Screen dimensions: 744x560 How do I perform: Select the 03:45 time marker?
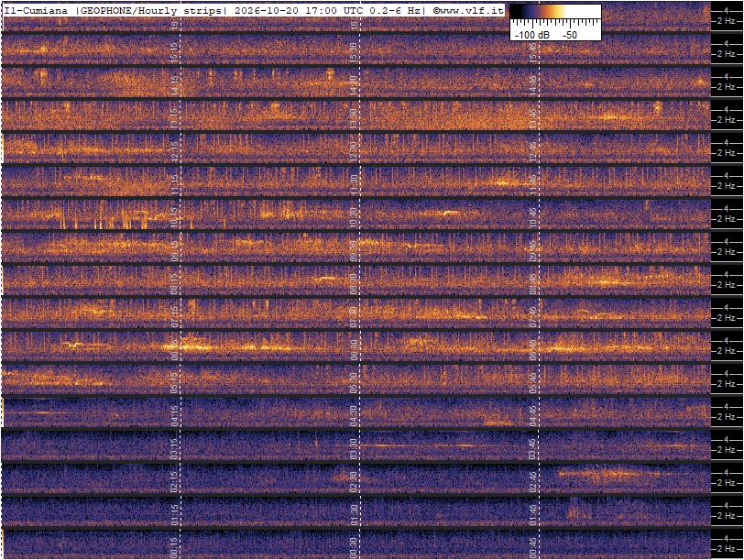click(533, 449)
